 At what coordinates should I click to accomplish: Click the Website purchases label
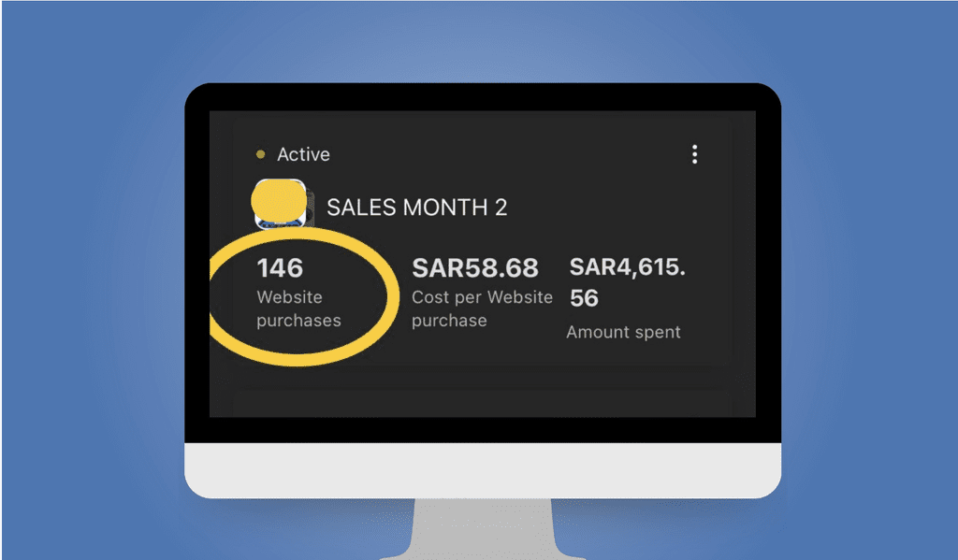pyautogui.click(x=298, y=309)
